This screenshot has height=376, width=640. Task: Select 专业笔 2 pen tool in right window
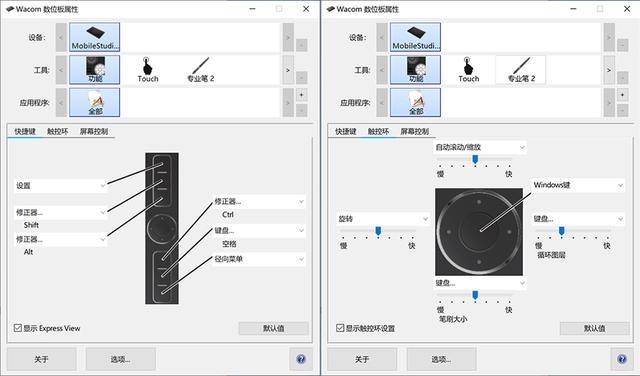point(520,70)
